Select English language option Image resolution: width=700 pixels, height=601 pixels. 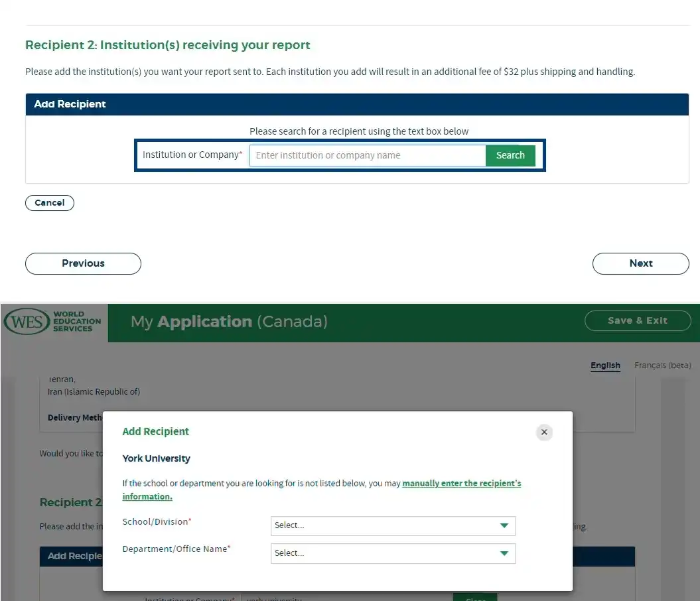point(605,366)
